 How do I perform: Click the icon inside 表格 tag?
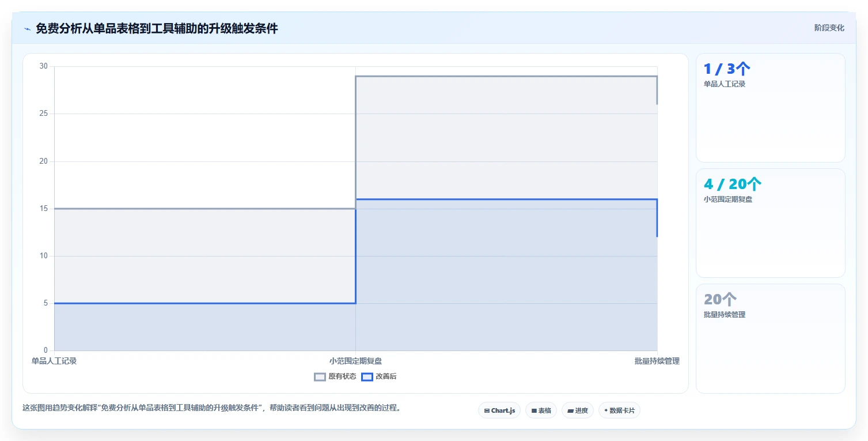coord(534,411)
